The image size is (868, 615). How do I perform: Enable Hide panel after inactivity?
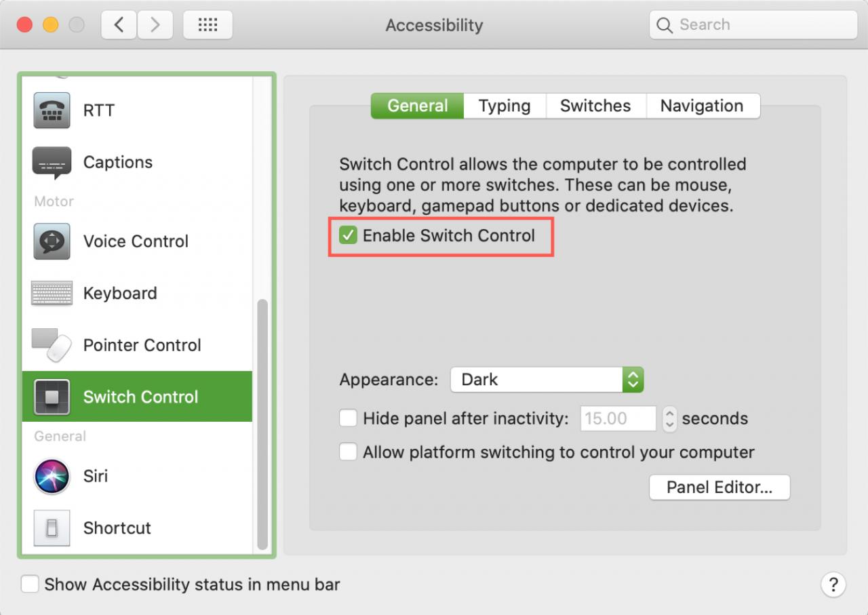click(349, 418)
